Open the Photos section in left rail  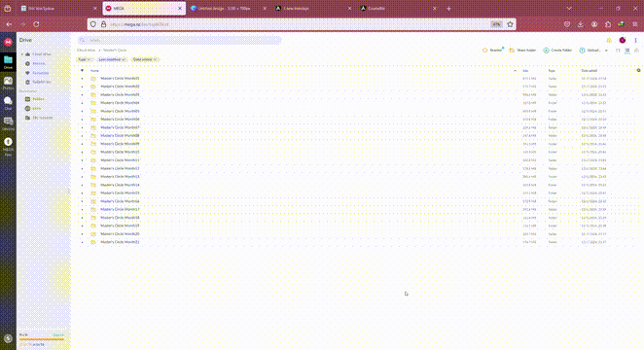(x=8, y=84)
